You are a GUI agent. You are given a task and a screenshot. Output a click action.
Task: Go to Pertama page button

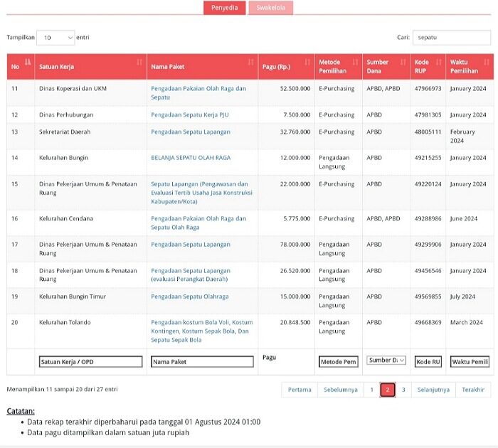click(300, 390)
